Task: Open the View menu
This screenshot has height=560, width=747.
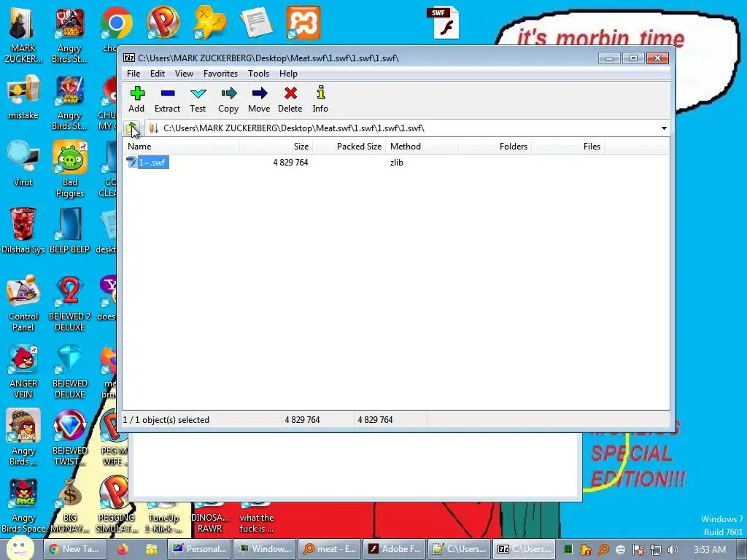Action: 184,74
